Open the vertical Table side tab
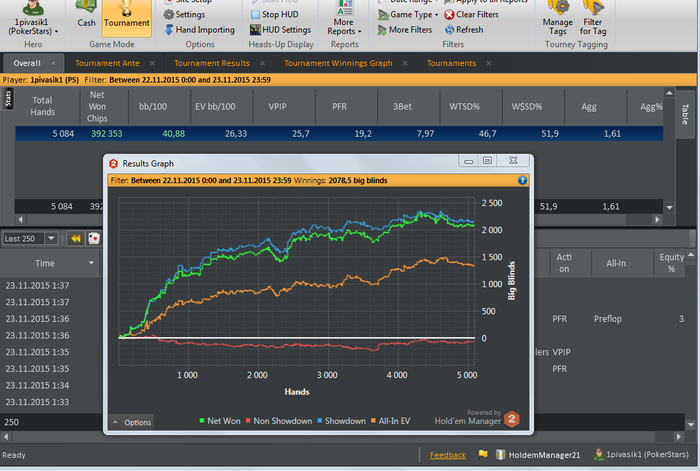 [686, 114]
